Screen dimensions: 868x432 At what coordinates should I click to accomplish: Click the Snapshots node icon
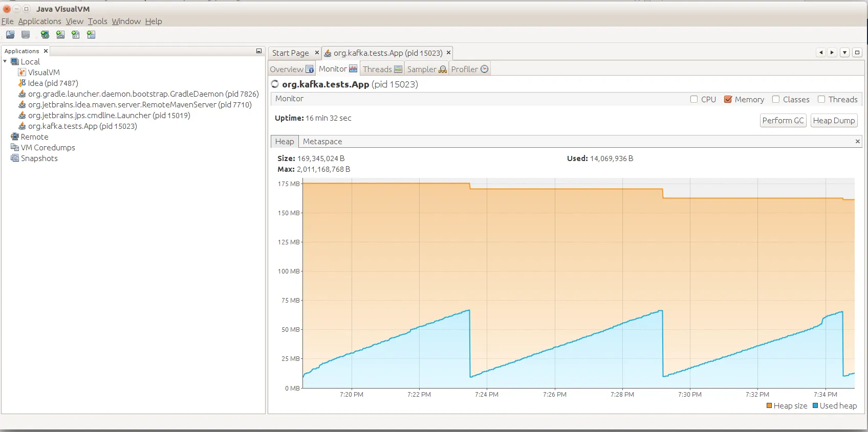(x=15, y=158)
